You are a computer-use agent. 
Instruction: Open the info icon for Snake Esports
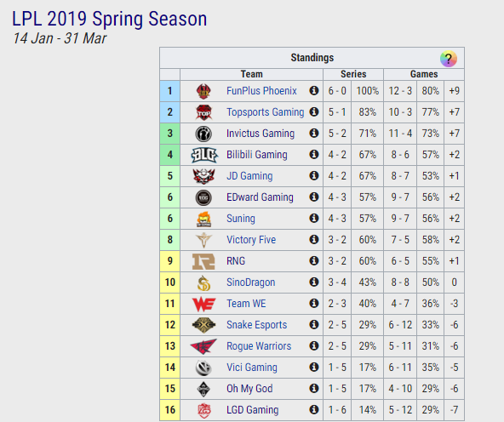(x=313, y=324)
